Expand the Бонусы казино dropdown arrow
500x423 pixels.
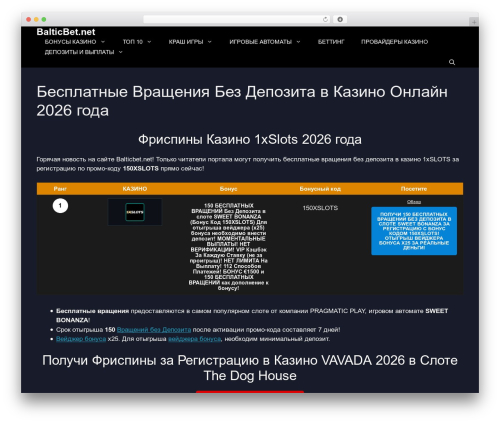click(x=103, y=42)
